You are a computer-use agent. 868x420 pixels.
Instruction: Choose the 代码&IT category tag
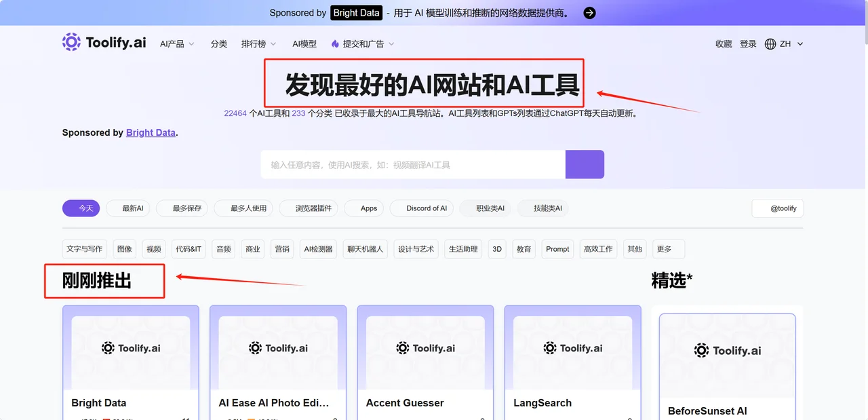[189, 249]
